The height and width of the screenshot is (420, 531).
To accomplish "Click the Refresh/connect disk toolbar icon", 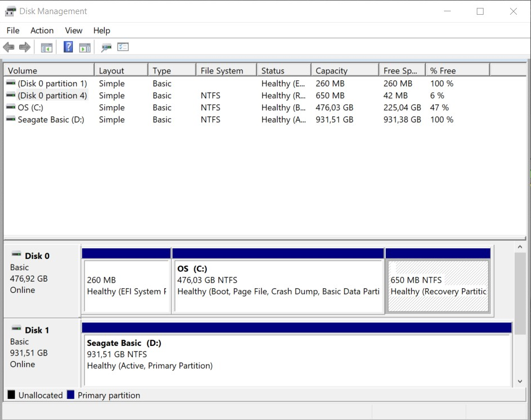I will tap(106, 47).
